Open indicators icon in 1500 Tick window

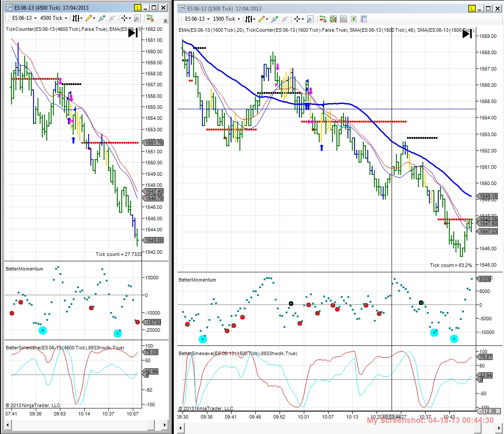[x=343, y=19]
